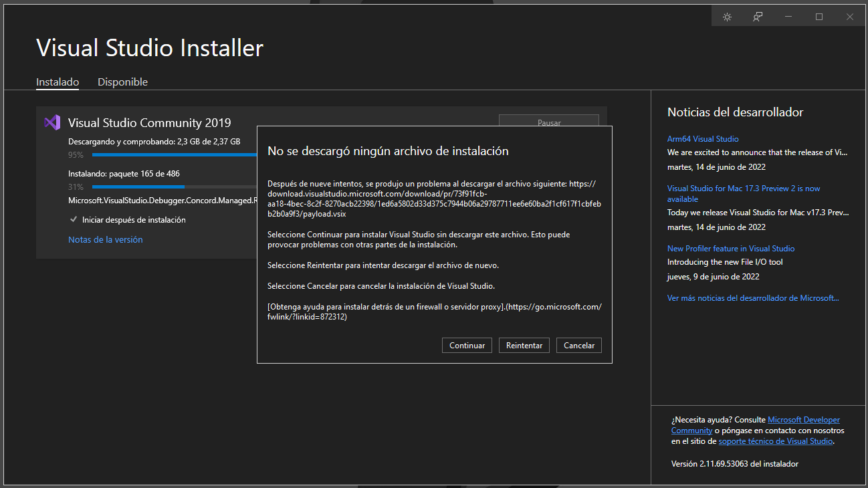
Task: Click the firewall proxy help text in dialog
Action: pyautogui.click(x=435, y=312)
